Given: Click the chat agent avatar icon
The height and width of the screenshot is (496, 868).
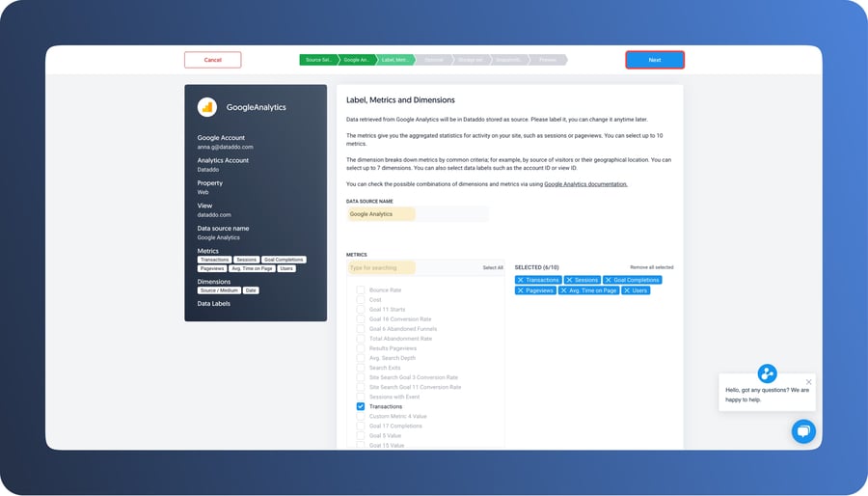Looking at the screenshot, I should [768, 373].
